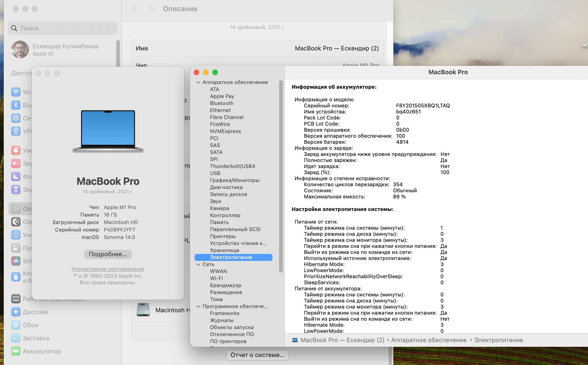
Task: Select WWAN under Сеть
Action: (218, 271)
